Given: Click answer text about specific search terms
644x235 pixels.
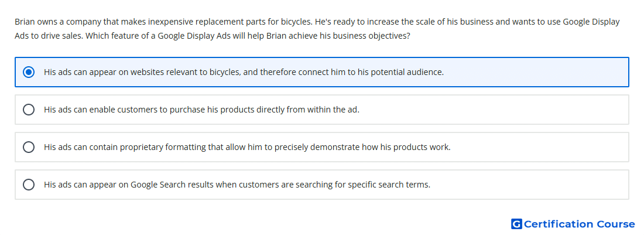Looking at the screenshot, I should tap(237, 185).
